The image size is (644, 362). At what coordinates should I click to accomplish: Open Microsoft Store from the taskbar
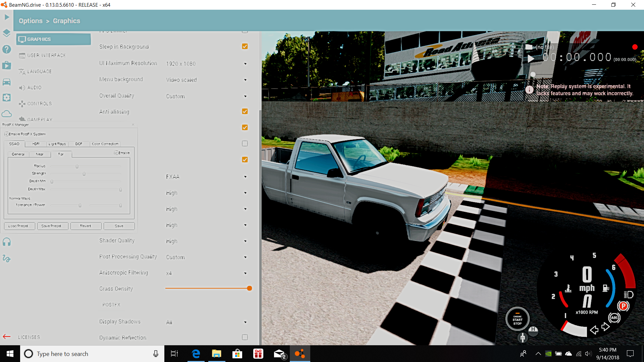pos(237,354)
